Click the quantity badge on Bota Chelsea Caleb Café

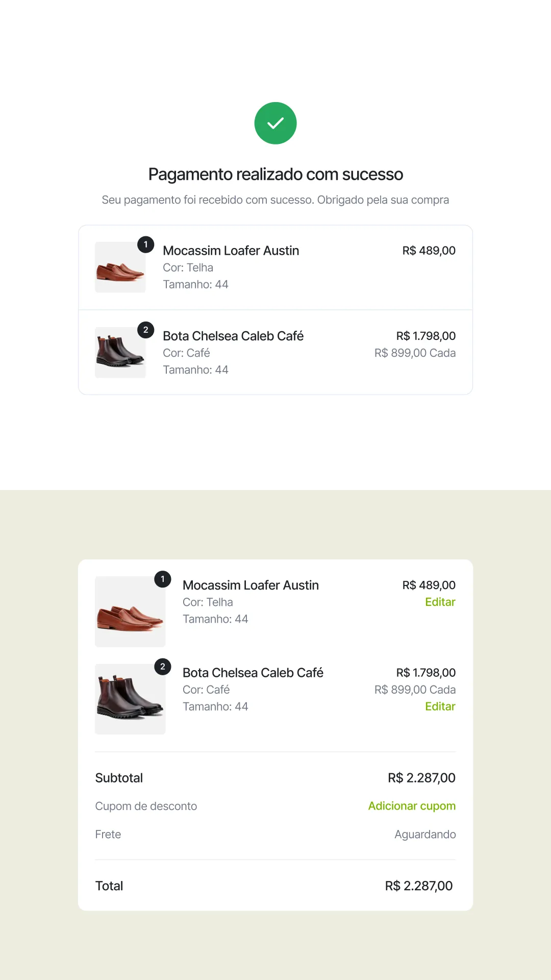point(146,330)
